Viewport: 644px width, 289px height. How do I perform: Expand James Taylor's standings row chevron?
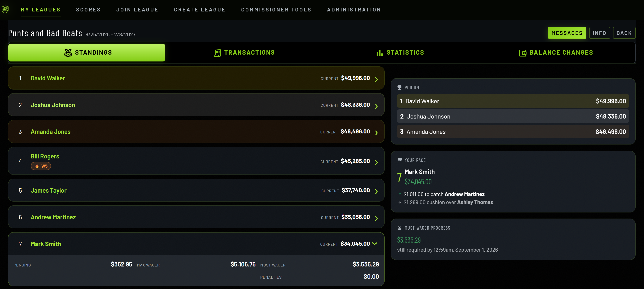click(x=376, y=191)
